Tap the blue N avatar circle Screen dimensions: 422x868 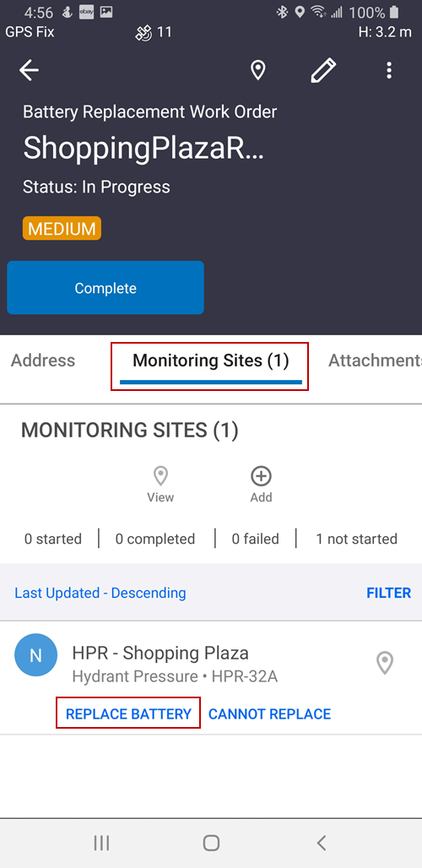36,655
